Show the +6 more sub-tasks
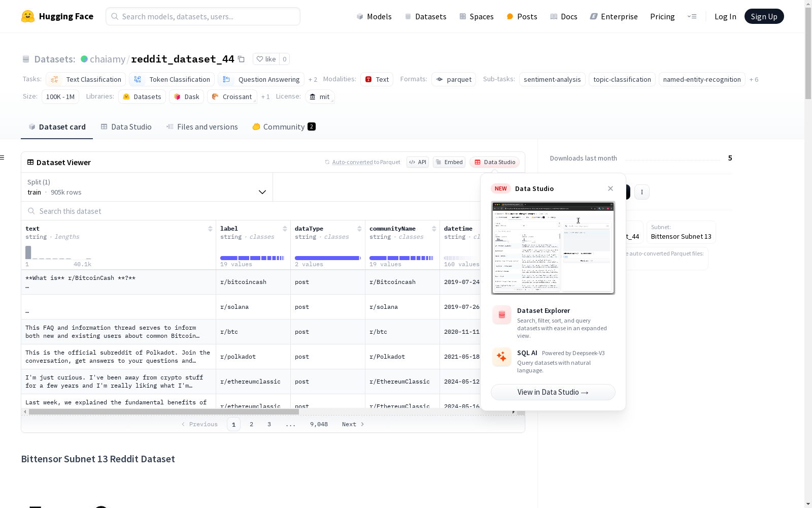 coord(754,80)
